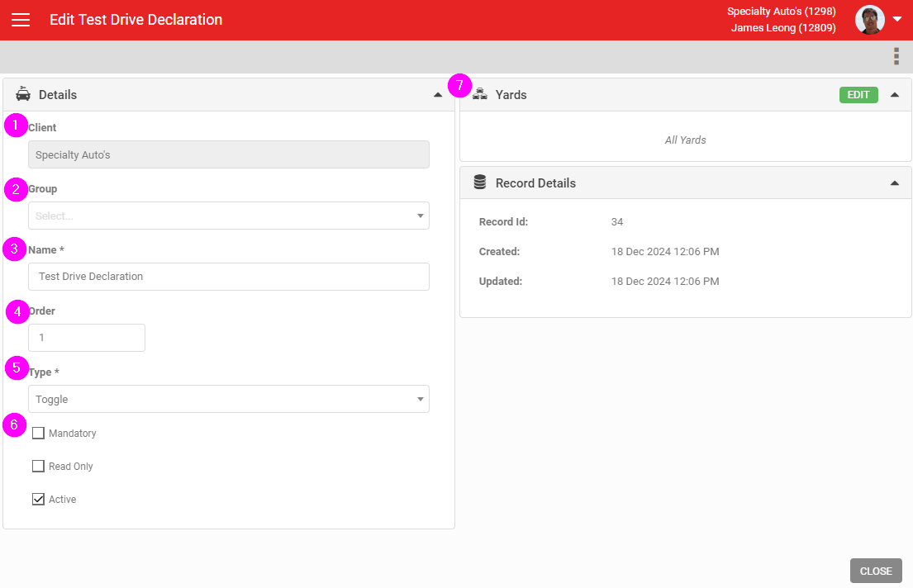The height and width of the screenshot is (588, 913).
Task: Collapse the Record Details panel
Action: click(895, 183)
